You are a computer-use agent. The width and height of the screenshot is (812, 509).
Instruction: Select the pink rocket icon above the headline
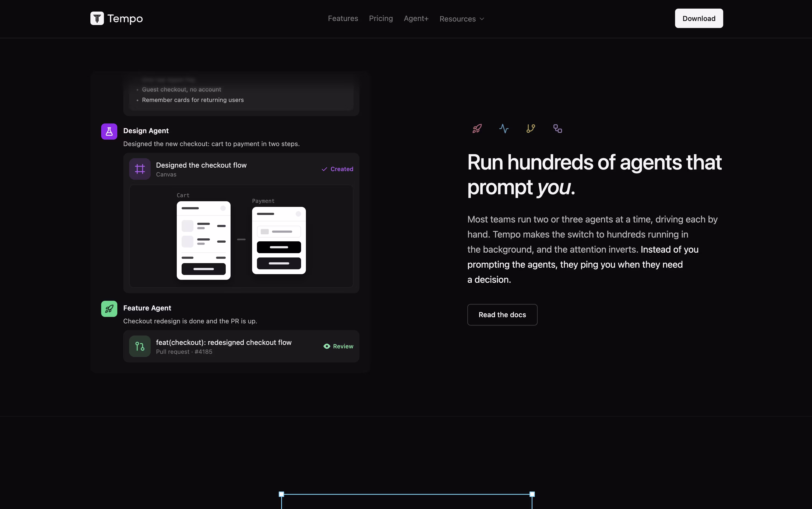coord(477,129)
